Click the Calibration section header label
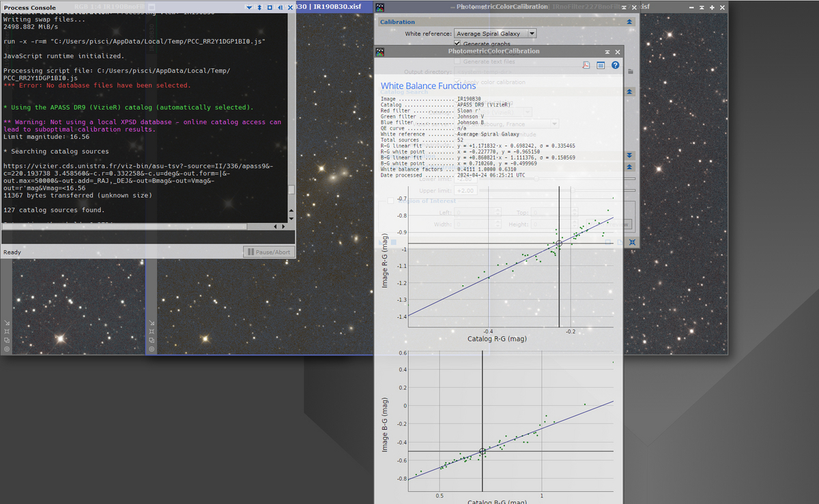The height and width of the screenshot is (504, 819). coord(397,22)
